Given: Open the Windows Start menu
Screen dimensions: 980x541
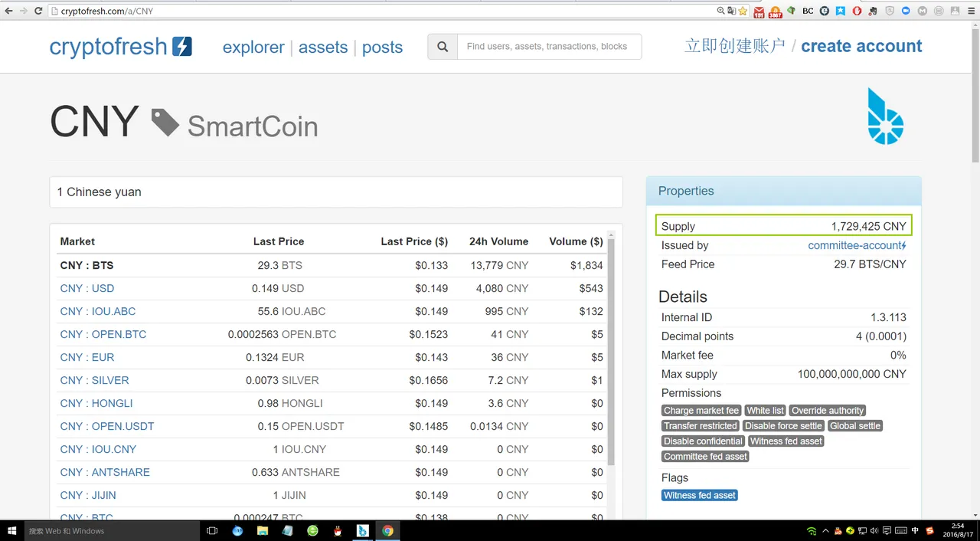Looking at the screenshot, I should point(11,530).
